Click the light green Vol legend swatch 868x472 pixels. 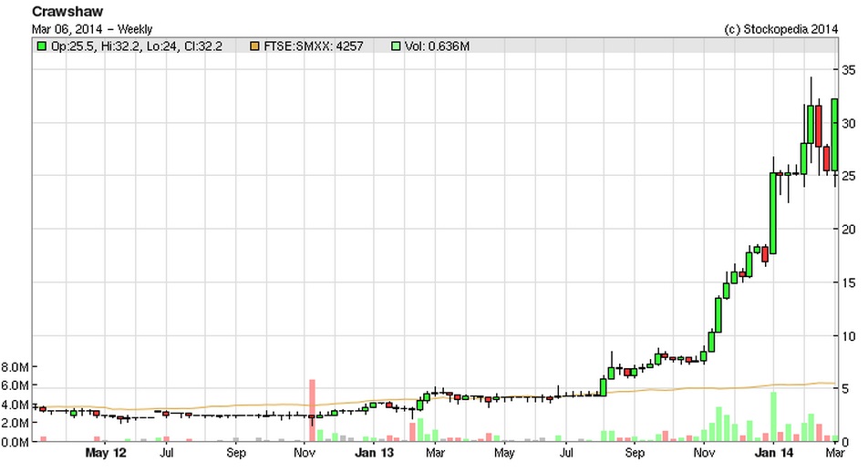396,46
